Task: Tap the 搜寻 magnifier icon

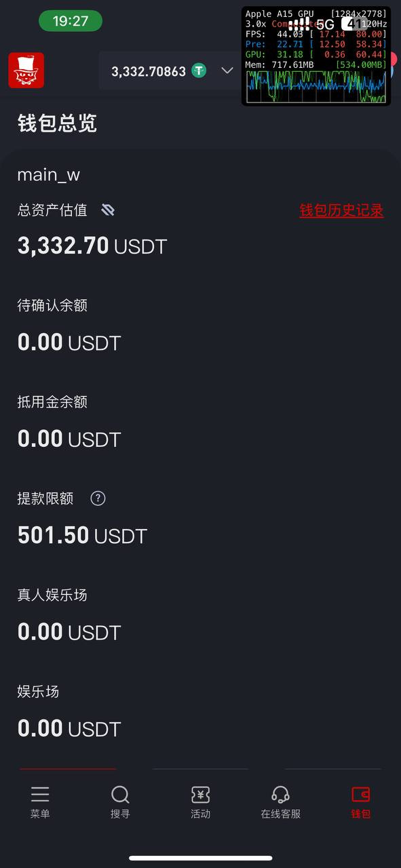Action: coord(120,794)
